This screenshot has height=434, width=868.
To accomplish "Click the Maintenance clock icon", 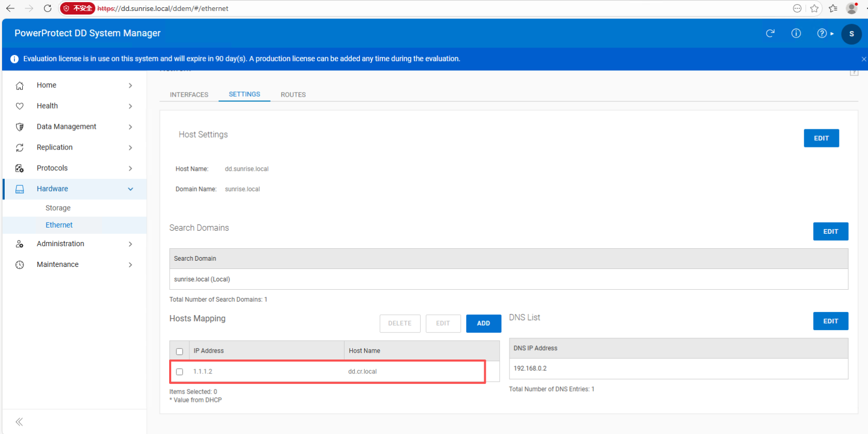I will [20, 264].
